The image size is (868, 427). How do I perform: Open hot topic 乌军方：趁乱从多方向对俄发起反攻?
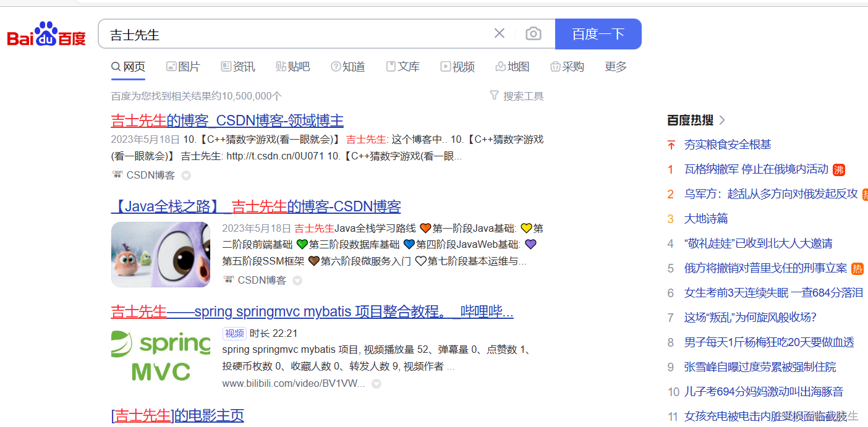tap(771, 194)
